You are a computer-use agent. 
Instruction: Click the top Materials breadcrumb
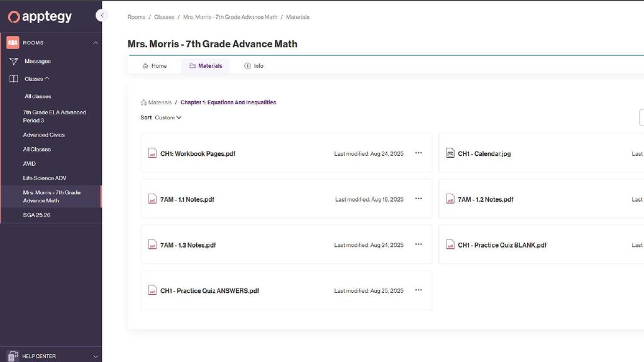pos(297,17)
